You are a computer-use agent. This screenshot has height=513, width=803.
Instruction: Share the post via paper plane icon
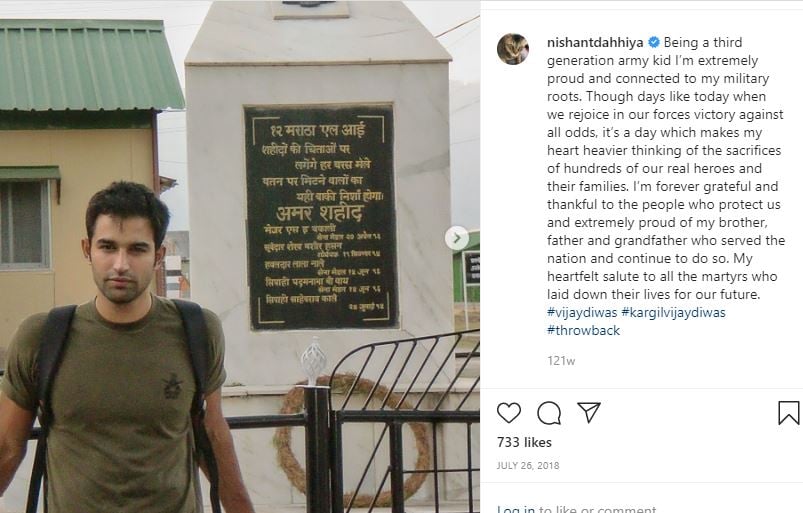(x=589, y=412)
